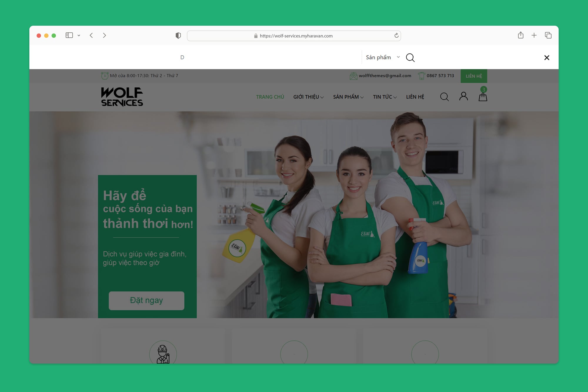Open the Sản phẩm search category dropdown

[x=382, y=57]
